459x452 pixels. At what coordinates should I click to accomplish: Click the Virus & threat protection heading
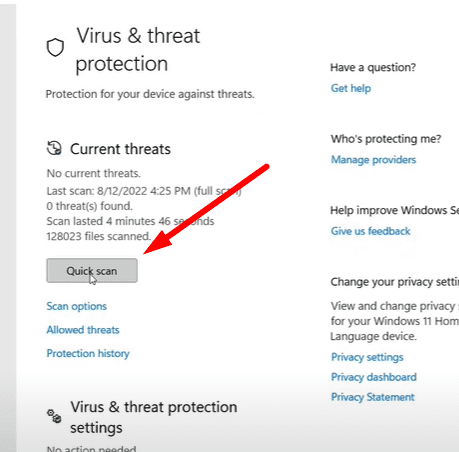coord(138,49)
